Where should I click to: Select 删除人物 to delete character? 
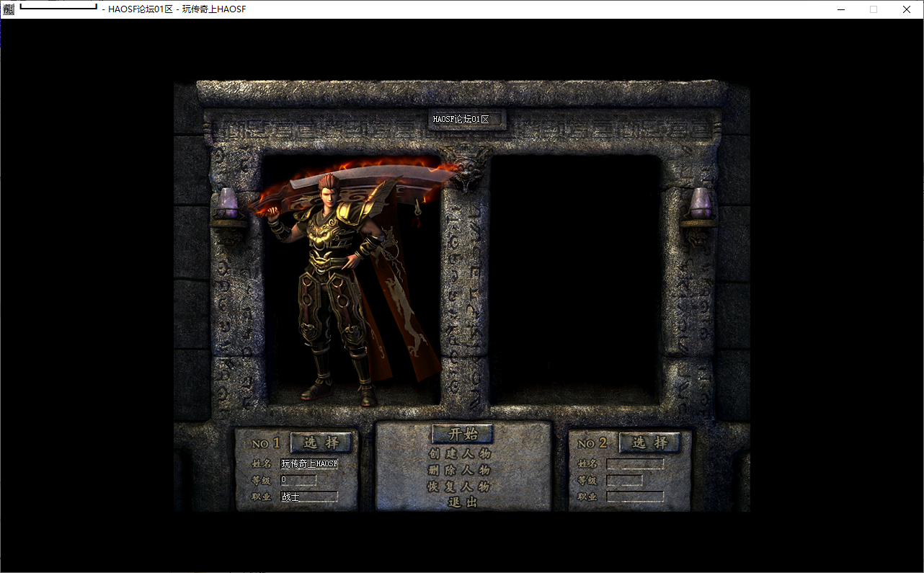click(x=460, y=470)
